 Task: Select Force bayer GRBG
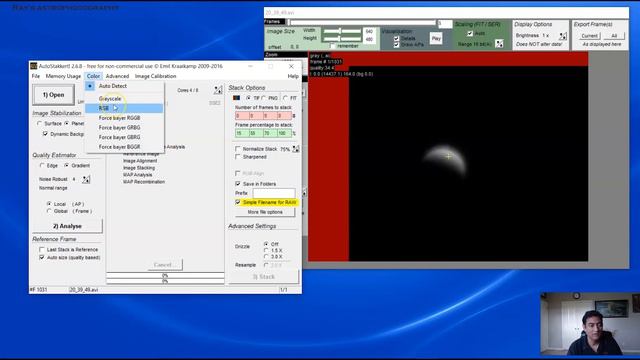point(124,128)
